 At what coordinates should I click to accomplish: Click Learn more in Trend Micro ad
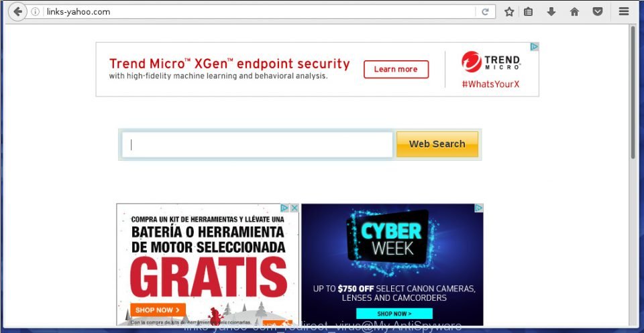(x=396, y=69)
